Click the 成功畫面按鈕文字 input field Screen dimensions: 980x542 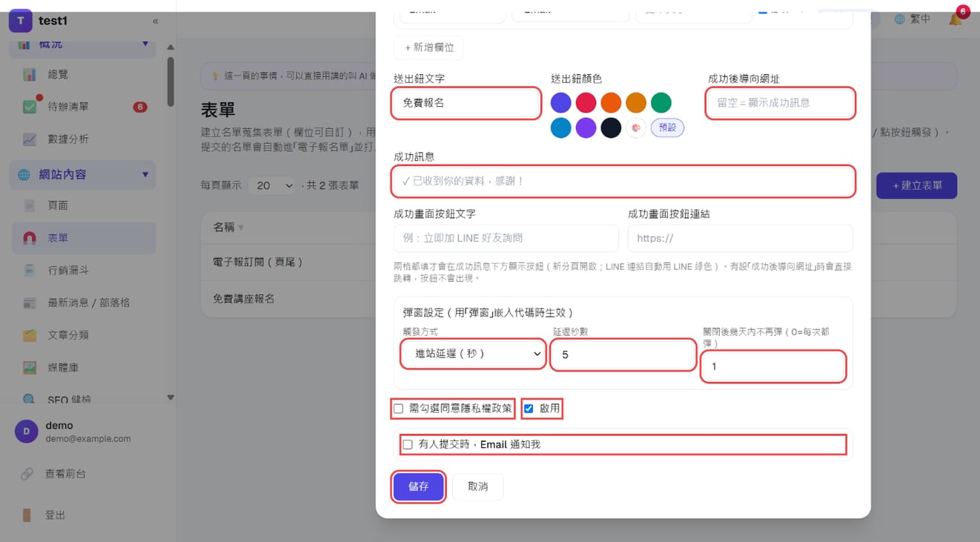(x=506, y=239)
